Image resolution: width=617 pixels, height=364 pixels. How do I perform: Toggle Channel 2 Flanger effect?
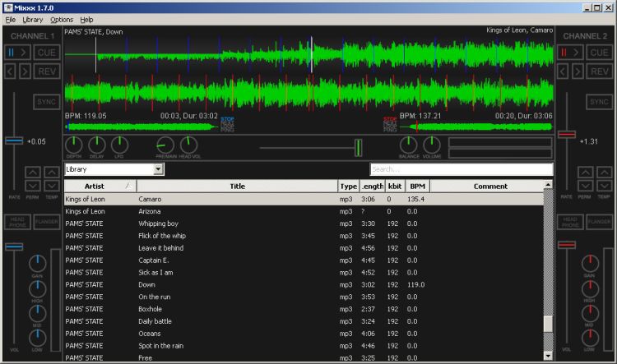[x=599, y=221]
